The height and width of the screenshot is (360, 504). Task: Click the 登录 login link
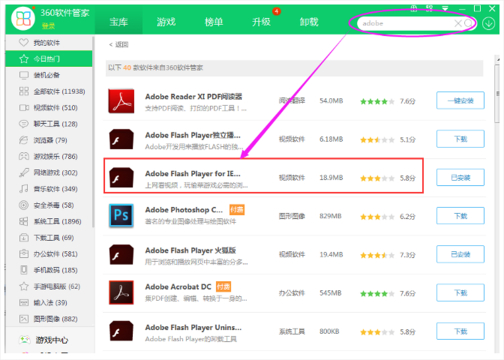48,26
